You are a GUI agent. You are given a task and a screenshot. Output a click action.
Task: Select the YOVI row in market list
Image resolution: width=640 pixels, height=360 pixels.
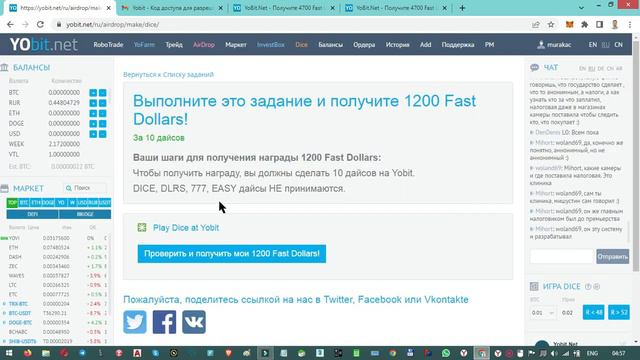click(55, 238)
